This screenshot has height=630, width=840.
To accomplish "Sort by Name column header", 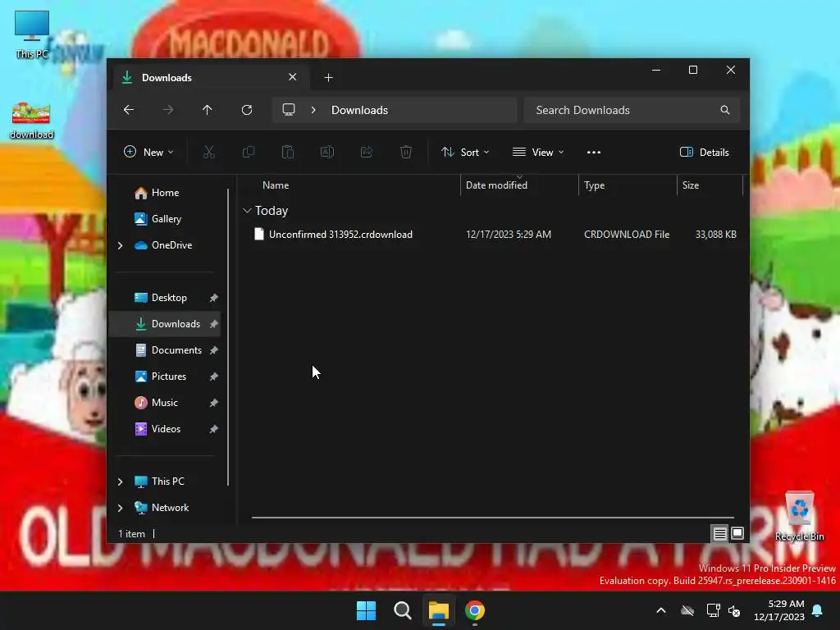I will pos(276,185).
